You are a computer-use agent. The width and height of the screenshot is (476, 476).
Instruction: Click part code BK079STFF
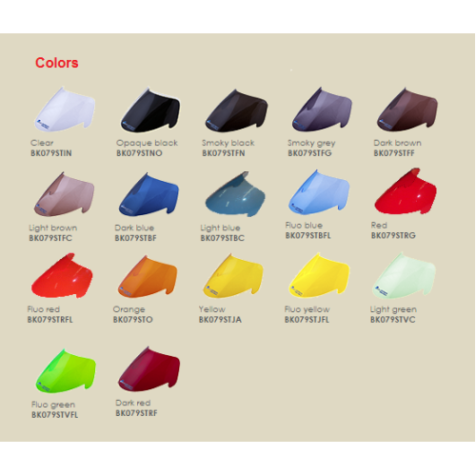pos(394,153)
